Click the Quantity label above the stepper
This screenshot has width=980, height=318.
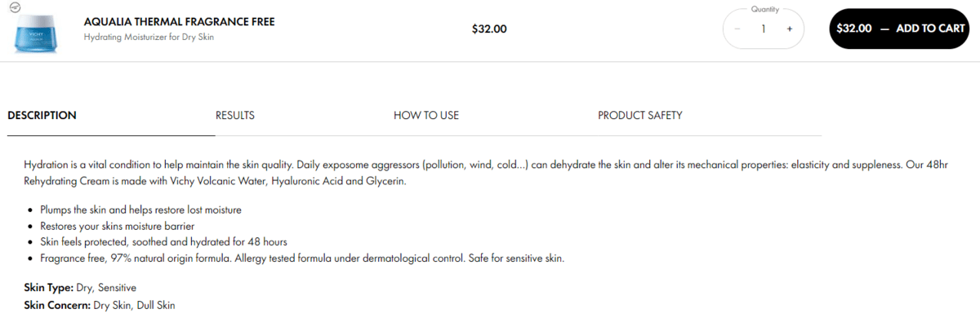764,10
